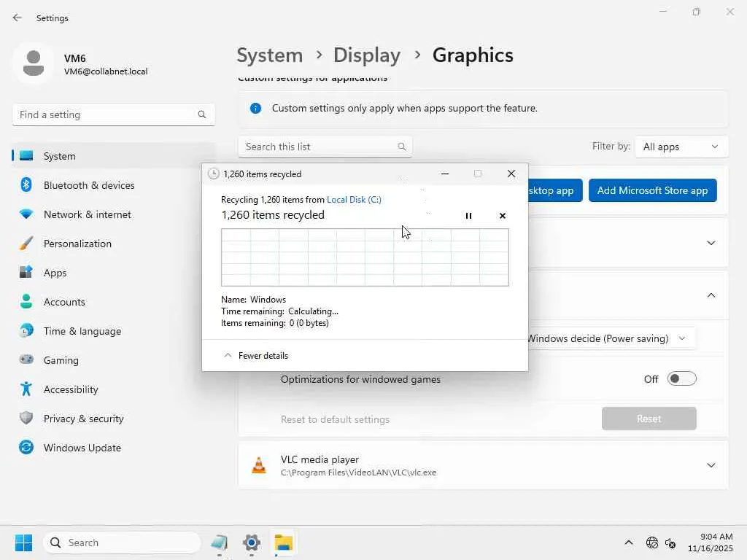Collapse dialog with Fewer details

(256, 356)
